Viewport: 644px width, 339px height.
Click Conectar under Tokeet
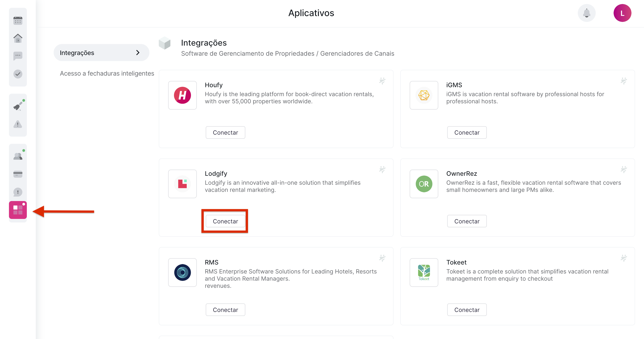pos(467,310)
